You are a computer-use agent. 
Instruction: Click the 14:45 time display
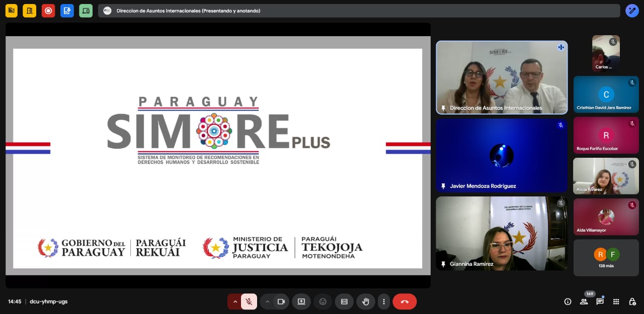pos(15,301)
